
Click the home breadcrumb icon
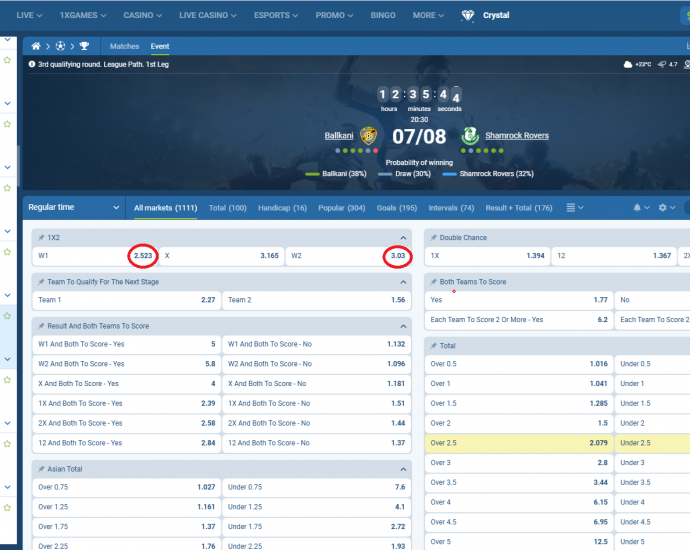point(36,46)
